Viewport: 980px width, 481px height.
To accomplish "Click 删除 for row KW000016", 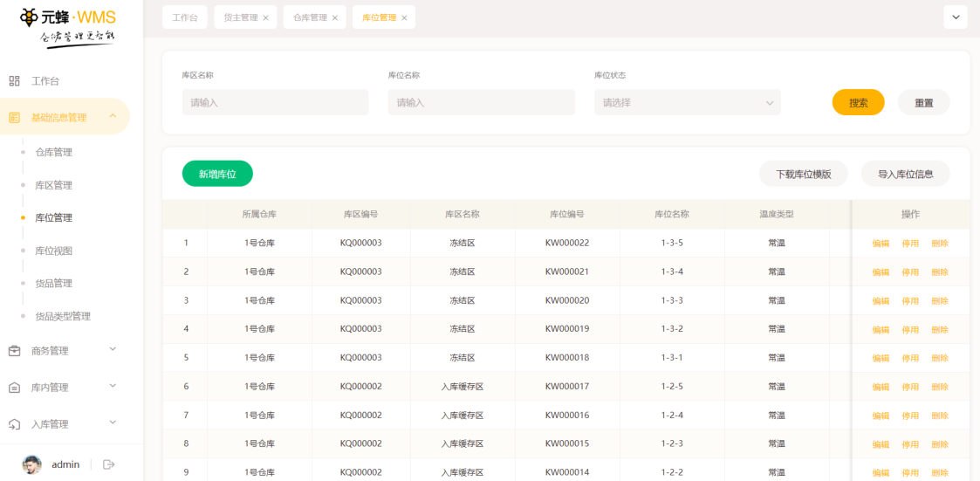I will click(939, 416).
